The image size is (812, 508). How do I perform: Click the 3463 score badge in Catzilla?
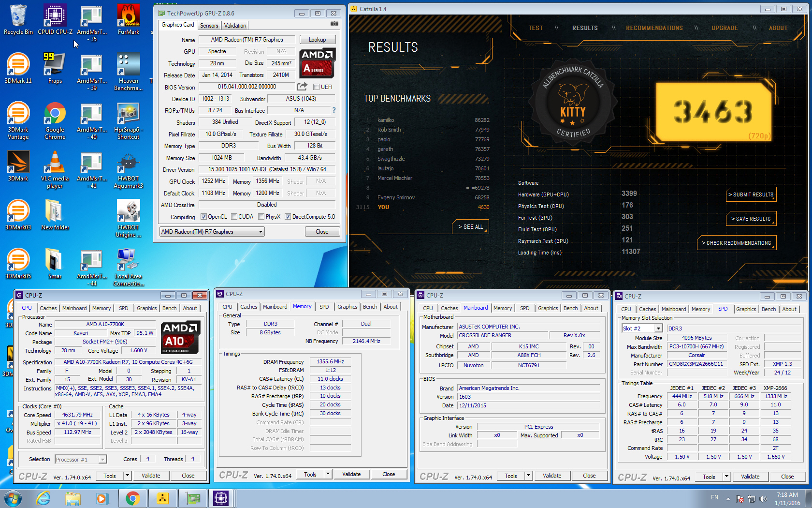714,112
